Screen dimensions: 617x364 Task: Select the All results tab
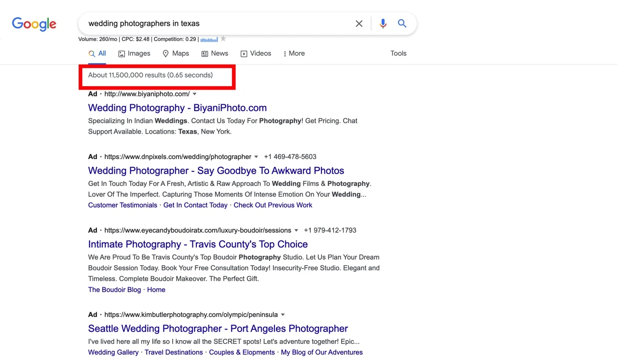[x=97, y=53]
